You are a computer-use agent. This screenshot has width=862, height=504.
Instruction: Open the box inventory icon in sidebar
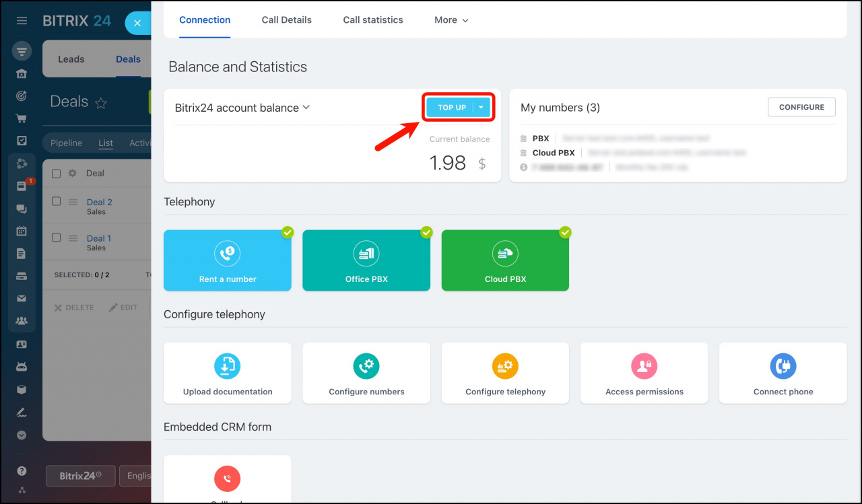pyautogui.click(x=22, y=389)
